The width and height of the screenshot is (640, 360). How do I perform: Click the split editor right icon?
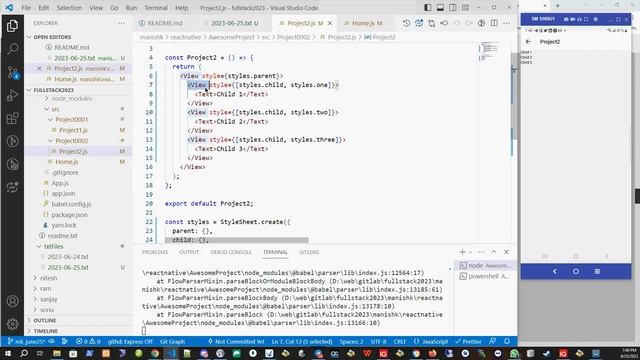pyautogui.click(x=494, y=23)
